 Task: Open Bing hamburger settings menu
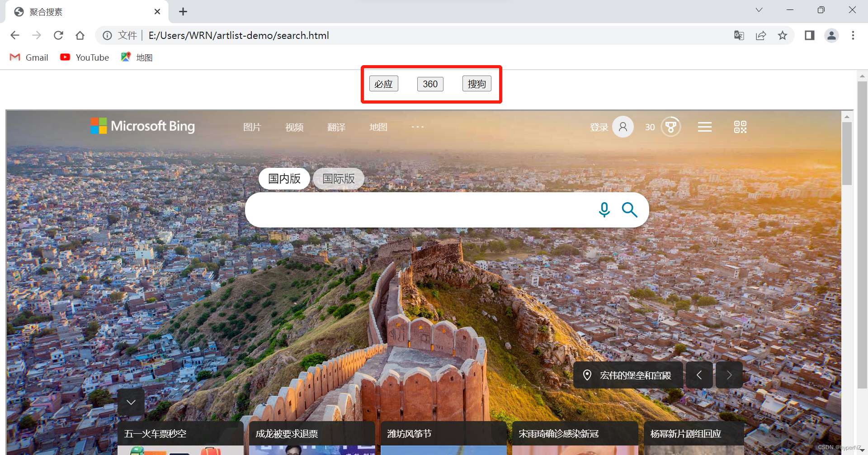click(705, 127)
